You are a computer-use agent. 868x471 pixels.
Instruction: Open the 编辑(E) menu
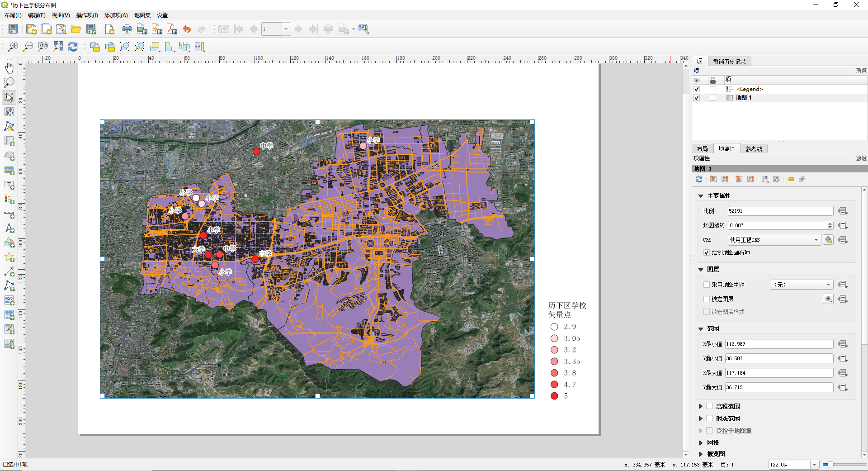point(37,15)
